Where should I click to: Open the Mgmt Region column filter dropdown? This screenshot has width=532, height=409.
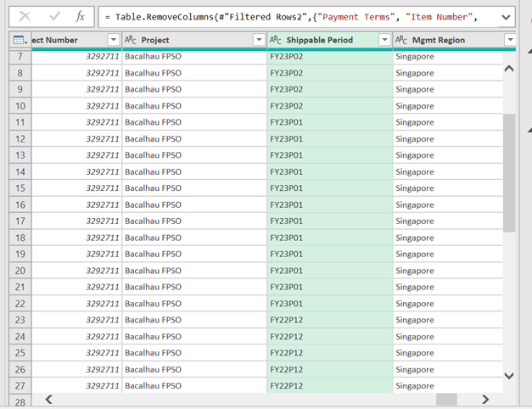[510, 40]
